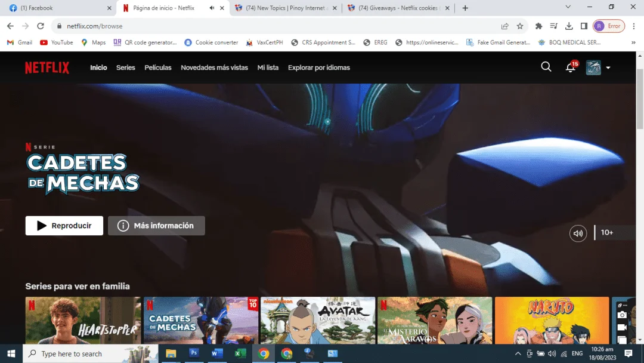644x363 pixels.
Task: Open File Explorer from taskbar
Action: point(171,353)
